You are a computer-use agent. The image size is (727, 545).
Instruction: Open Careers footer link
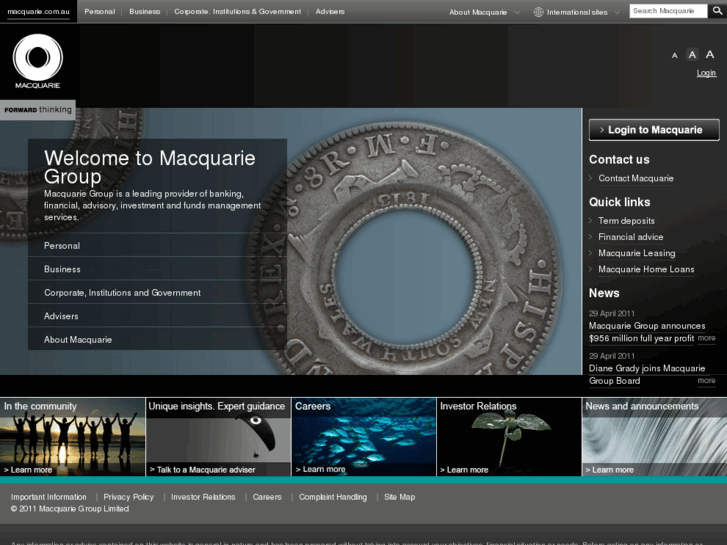click(x=267, y=497)
